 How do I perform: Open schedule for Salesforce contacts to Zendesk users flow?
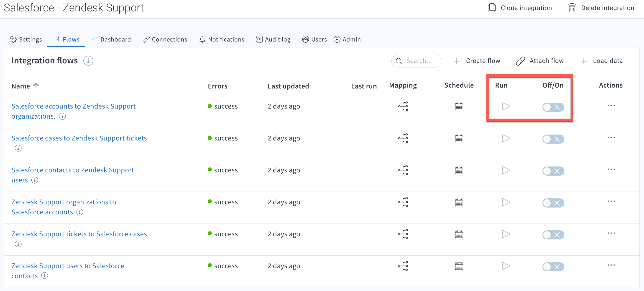click(459, 170)
